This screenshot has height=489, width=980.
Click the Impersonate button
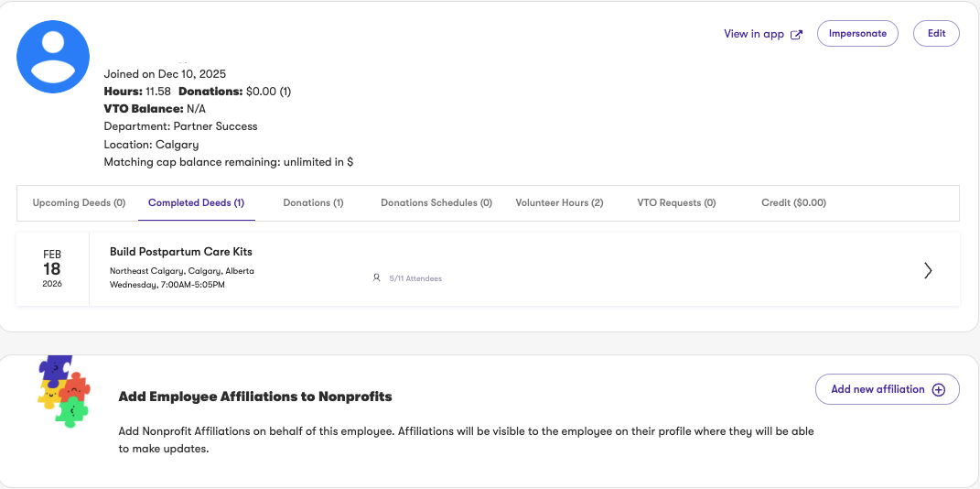857,34
